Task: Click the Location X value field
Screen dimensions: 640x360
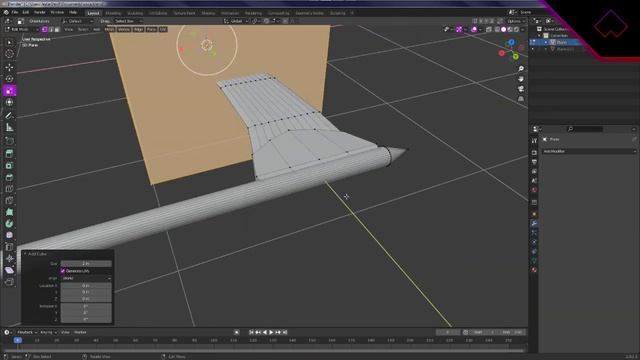Action: pyautogui.click(x=86, y=286)
